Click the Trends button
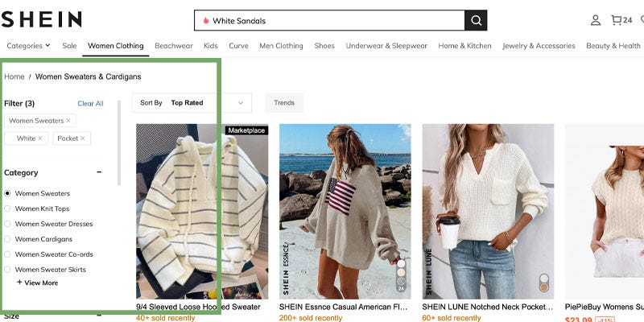This screenshot has height=322, width=644. 284,103
